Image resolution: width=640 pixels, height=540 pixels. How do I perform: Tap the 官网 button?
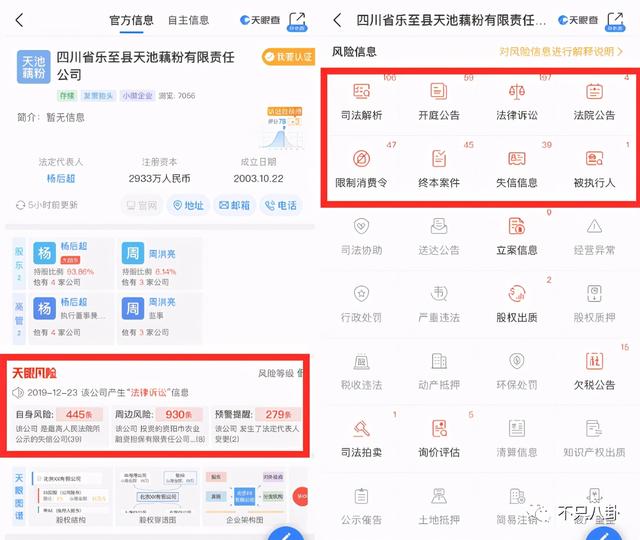point(142,205)
